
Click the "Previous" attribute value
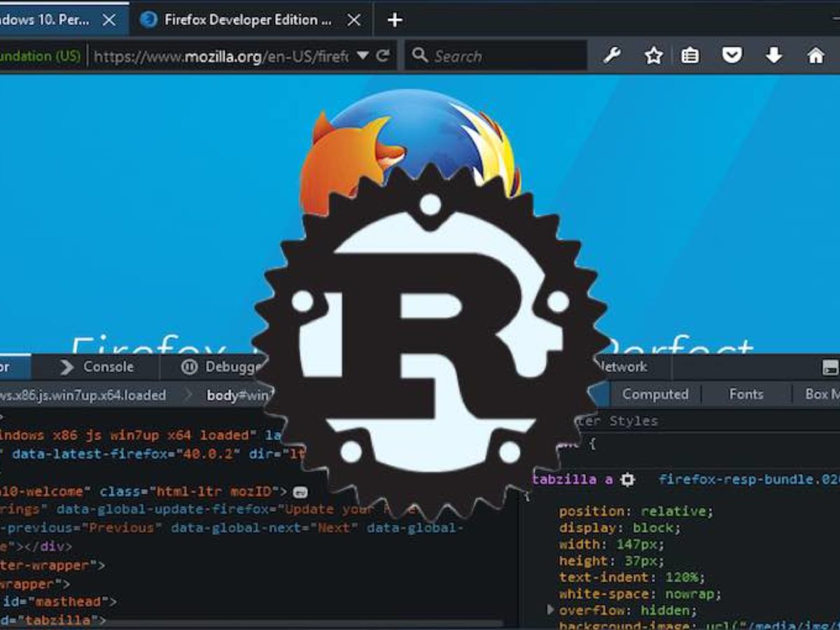(x=122, y=528)
